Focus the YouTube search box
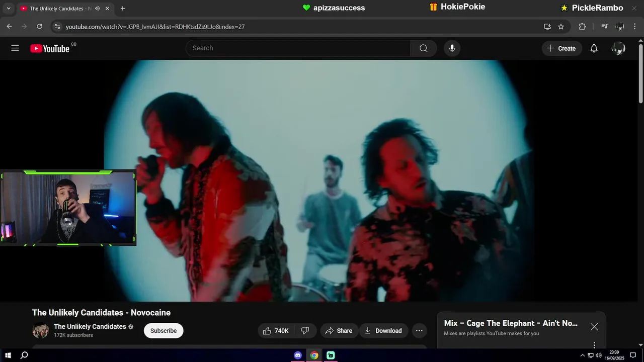Image resolution: width=644 pixels, height=362 pixels. (x=298, y=48)
